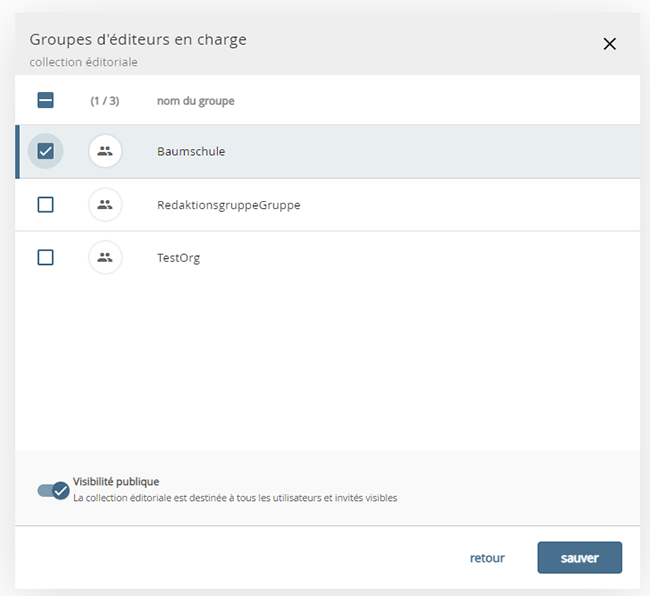Check the RedaktionsgruppeGruppe checkbox
Viewport: 650px width, 596px height.
coord(45,205)
